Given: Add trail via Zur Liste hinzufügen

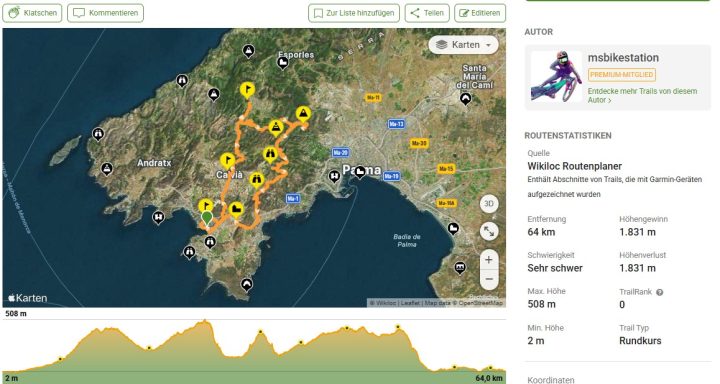Looking at the screenshot, I should (354, 13).
